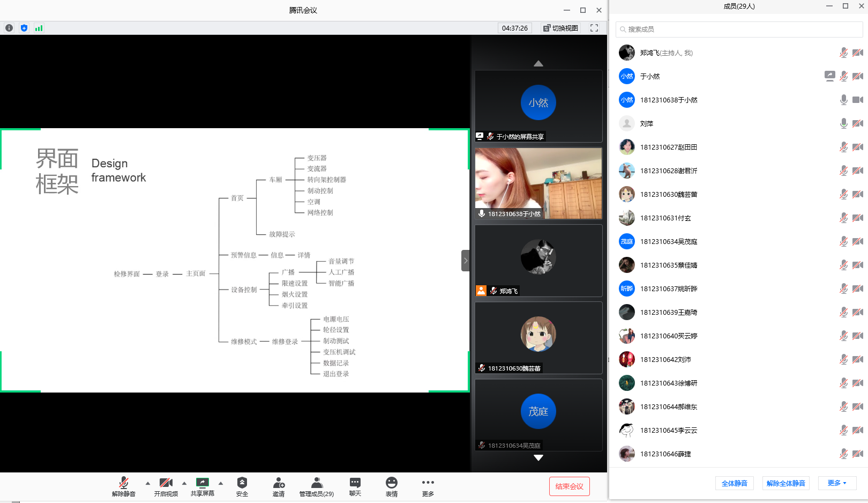
Task: Enter full screen mode
Action: tap(594, 28)
